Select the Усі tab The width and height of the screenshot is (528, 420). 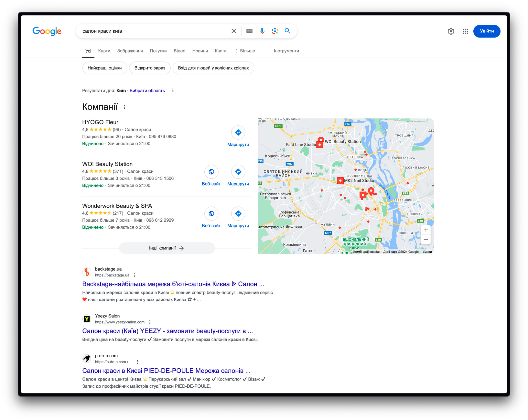point(88,51)
